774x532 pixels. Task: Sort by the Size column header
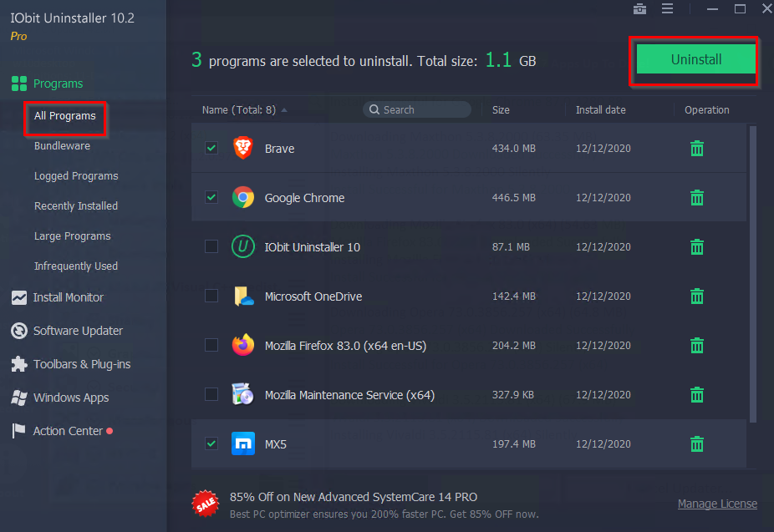[501, 110]
